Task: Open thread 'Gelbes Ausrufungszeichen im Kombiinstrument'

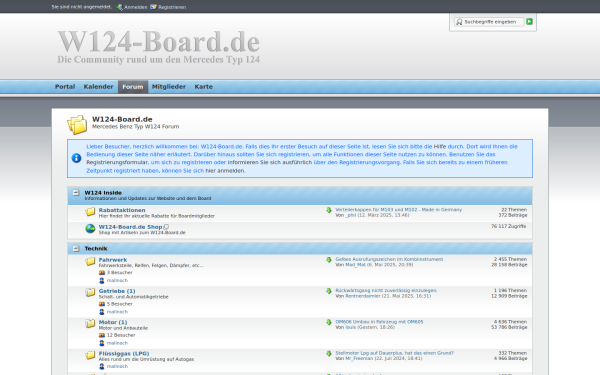Action: tap(389, 259)
